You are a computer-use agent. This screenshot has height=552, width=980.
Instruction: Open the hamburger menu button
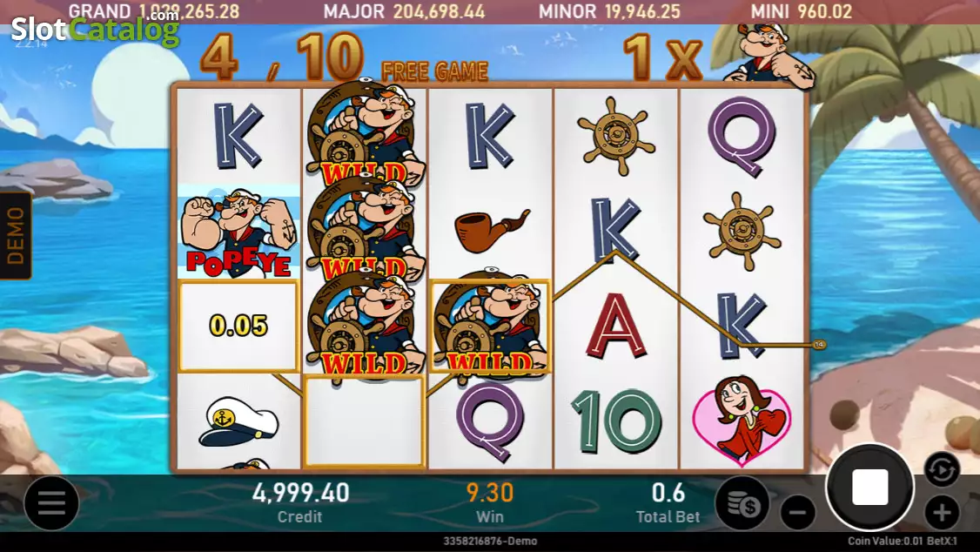(x=51, y=502)
